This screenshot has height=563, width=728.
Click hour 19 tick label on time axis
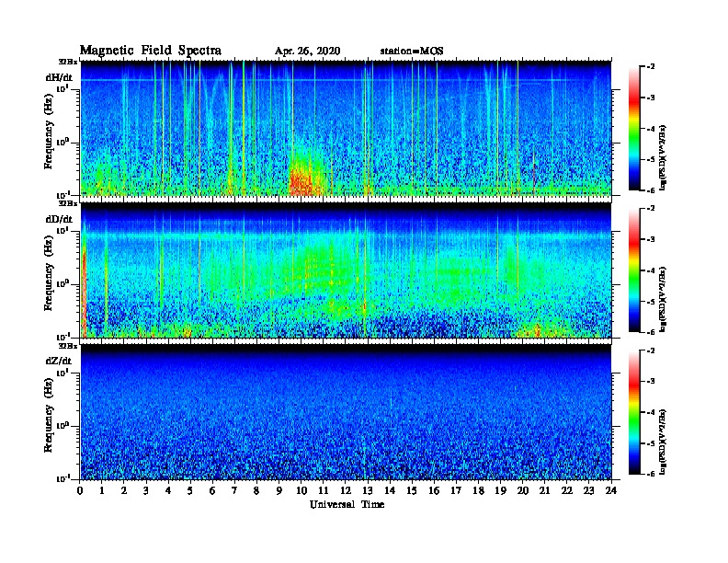500,491
